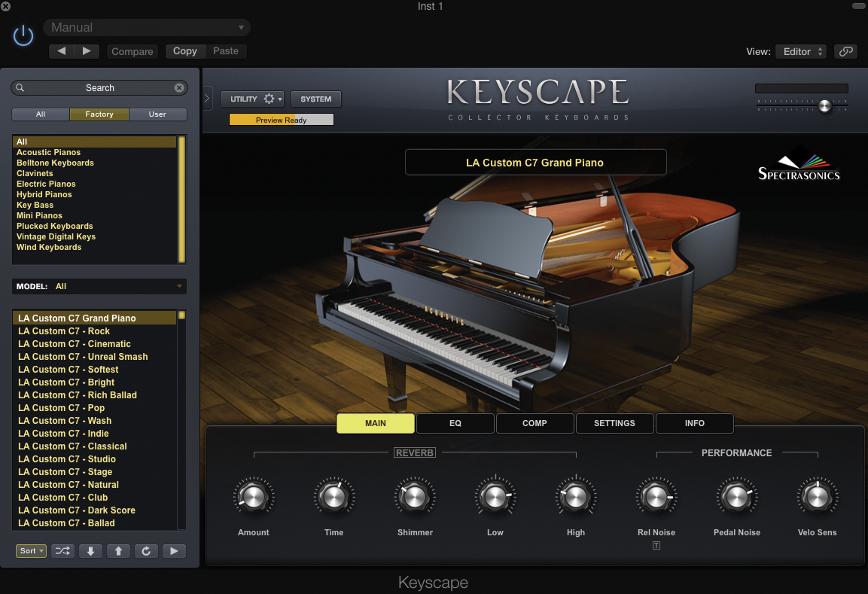Click the category list scrollbar
Viewport: 868px width, 594px height.
[x=181, y=200]
